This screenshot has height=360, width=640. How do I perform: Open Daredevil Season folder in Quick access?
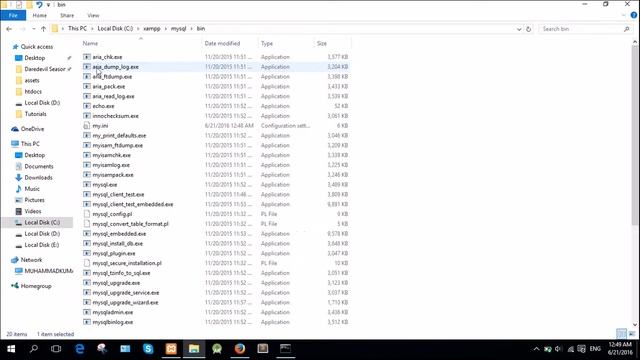click(x=45, y=69)
